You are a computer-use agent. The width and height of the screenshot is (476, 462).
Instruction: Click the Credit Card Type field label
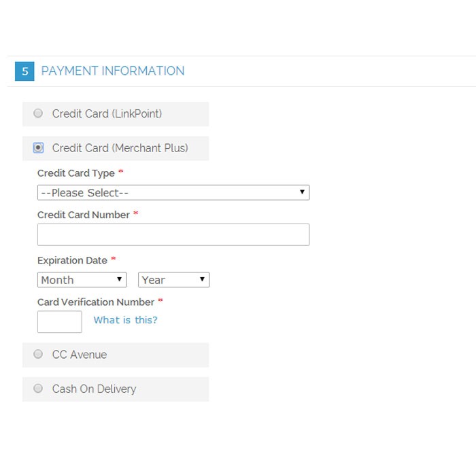pyautogui.click(x=76, y=173)
